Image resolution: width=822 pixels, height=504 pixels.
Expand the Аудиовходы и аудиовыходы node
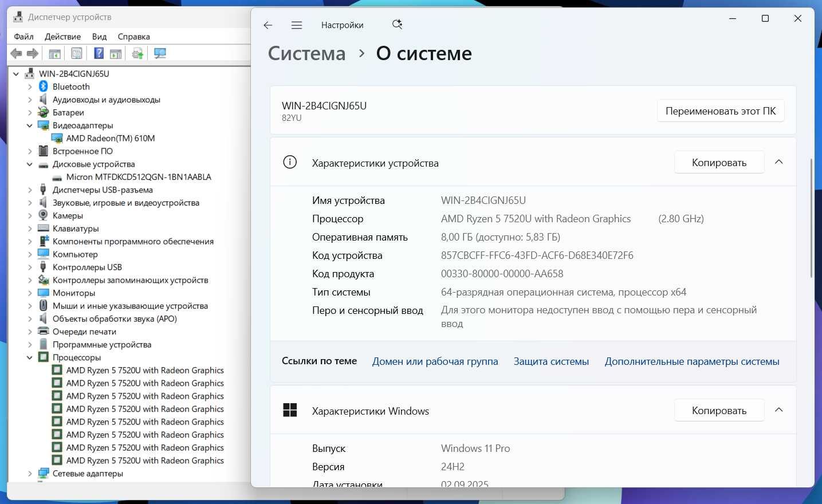pos(30,100)
